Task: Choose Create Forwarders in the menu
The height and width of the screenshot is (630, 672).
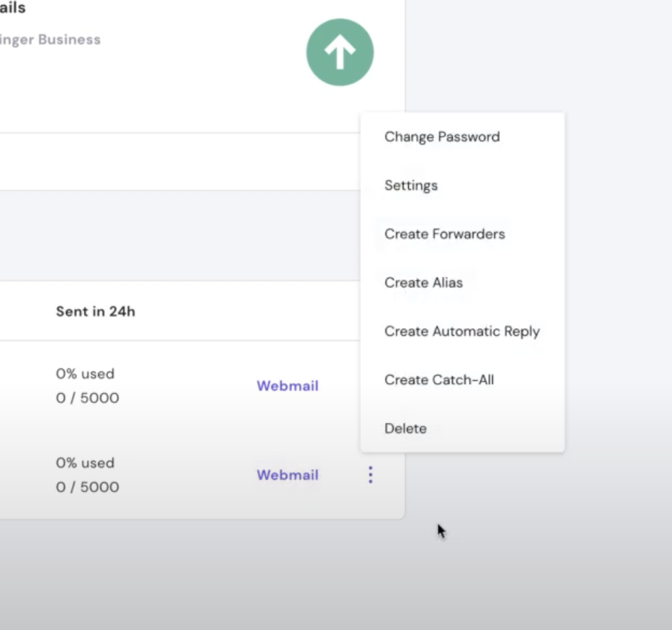Action: [445, 234]
